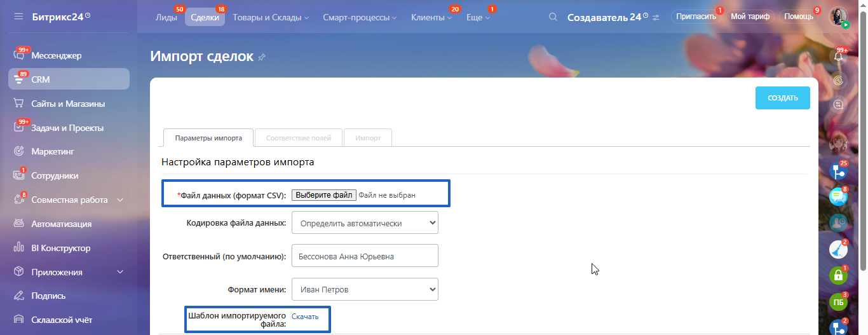Open the turquoise chat with badge 8

pyautogui.click(x=839, y=196)
